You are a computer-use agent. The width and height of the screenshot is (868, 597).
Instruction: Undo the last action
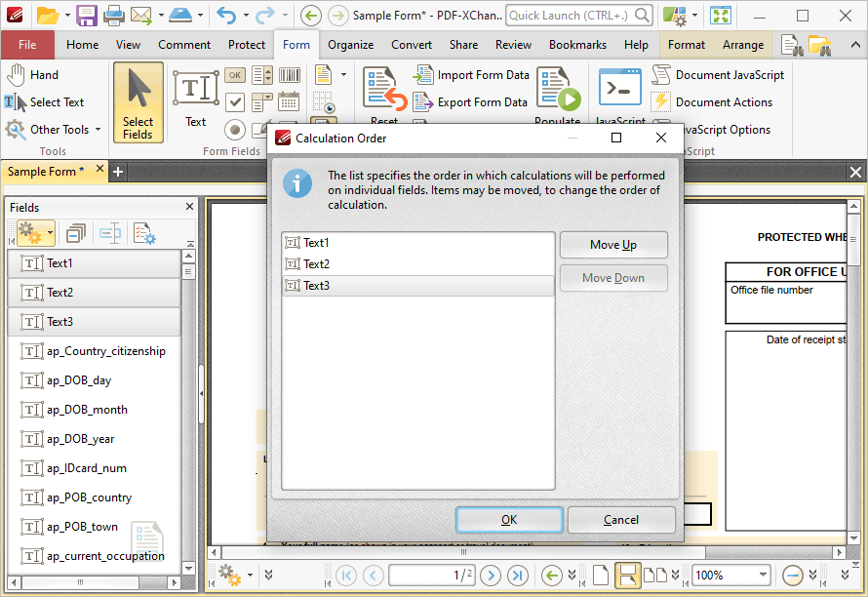(226, 16)
